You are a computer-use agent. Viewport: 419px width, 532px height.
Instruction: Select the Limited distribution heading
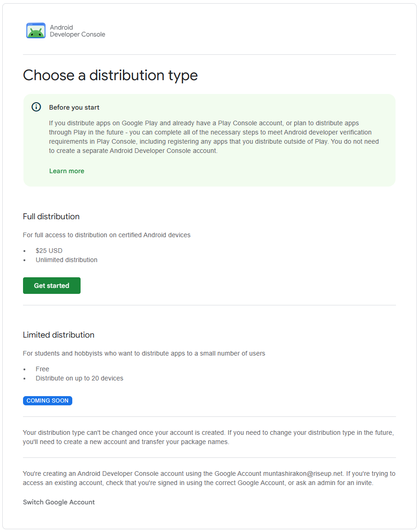click(58, 335)
